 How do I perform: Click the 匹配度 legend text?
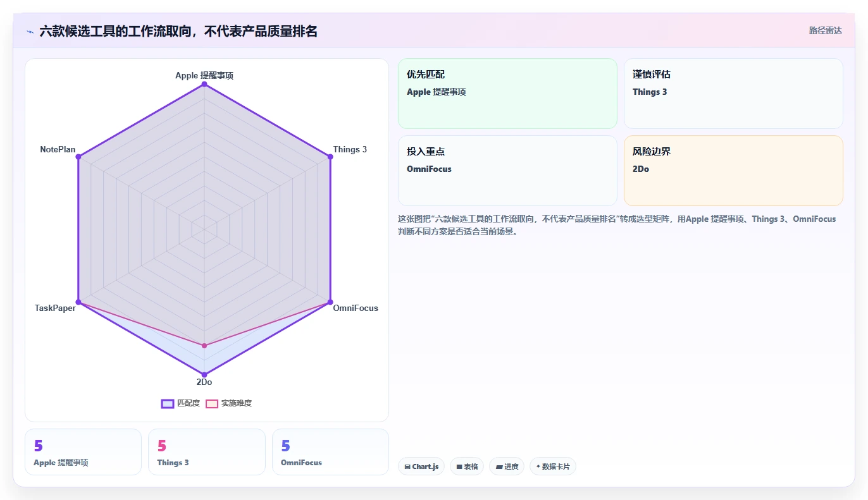[189, 403]
